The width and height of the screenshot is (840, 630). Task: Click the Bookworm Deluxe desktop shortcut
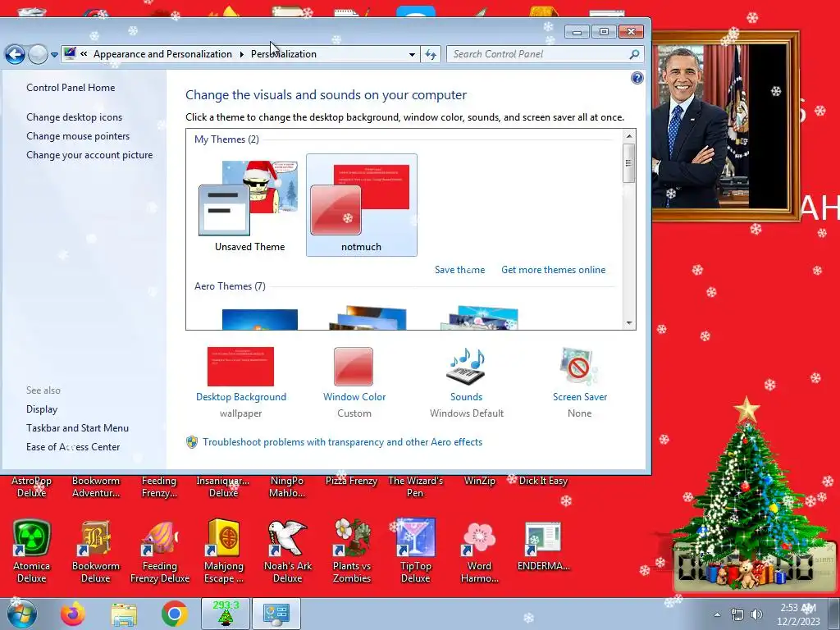[95, 551]
